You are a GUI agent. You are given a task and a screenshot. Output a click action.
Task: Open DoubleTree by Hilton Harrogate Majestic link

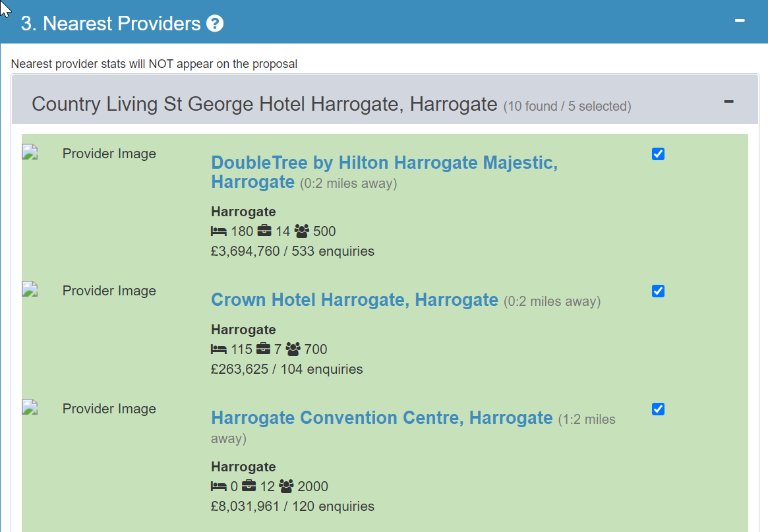(384, 172)
